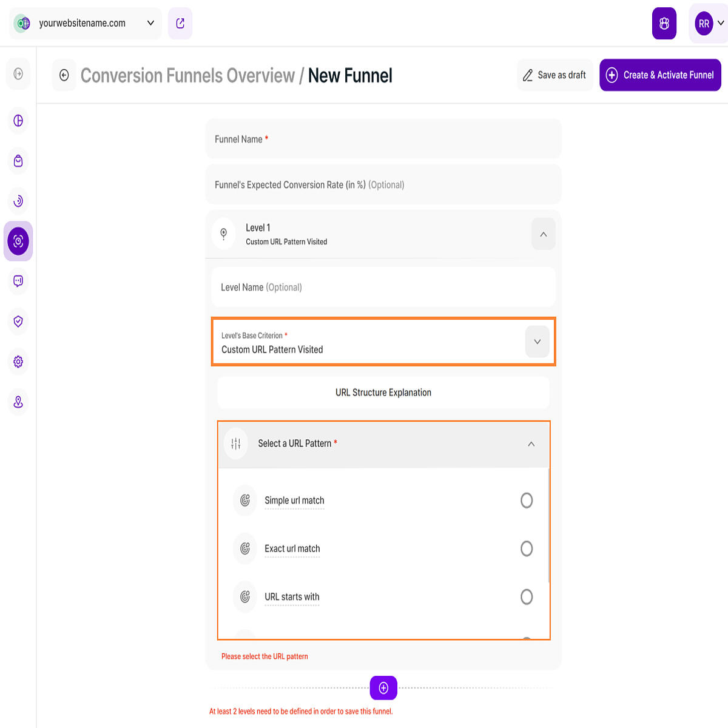The width and height of the screenshot is (728, 728).
Task: Open user menu chevron beside RR avatar
Action: coord(721,23)
